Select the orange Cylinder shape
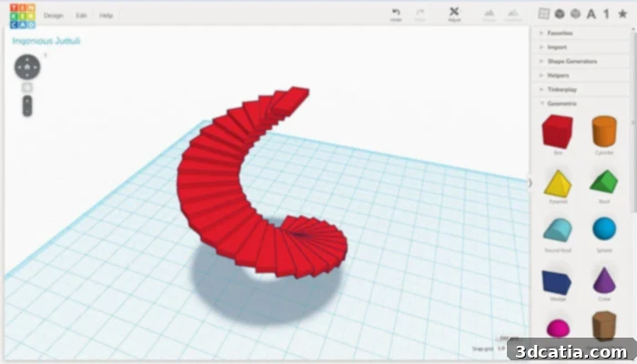 click(x=604, y=131)
